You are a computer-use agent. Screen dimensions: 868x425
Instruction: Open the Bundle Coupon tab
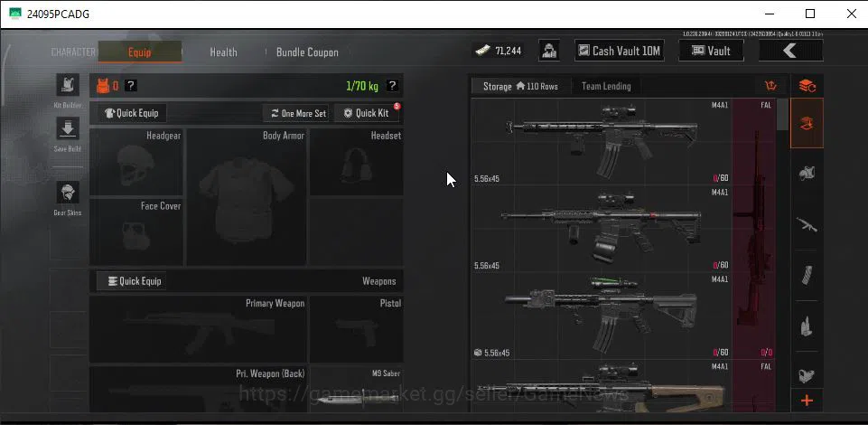click(307, 52)
